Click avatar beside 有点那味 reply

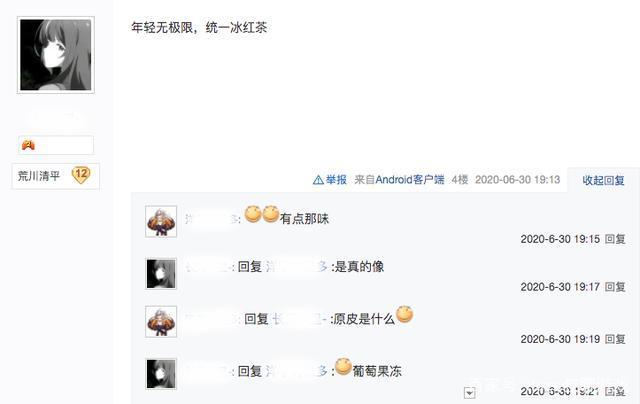[161, 221]
